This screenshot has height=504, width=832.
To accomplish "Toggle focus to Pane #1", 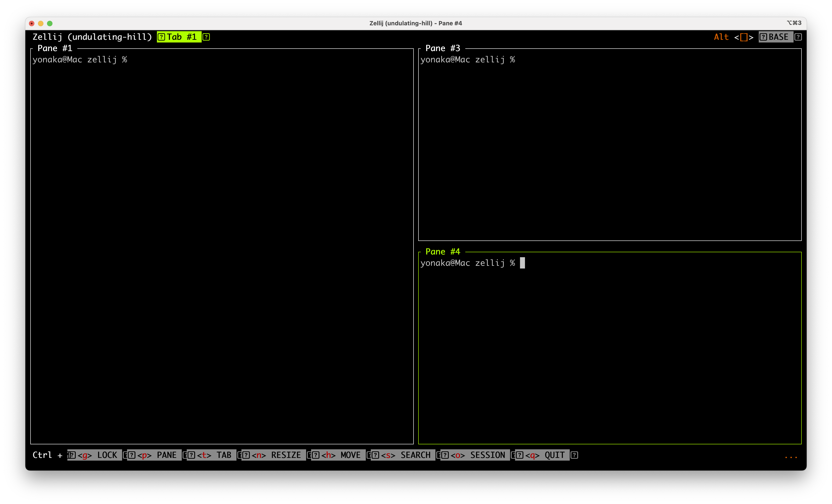I will pyautogui.click(x=55, y=48).
